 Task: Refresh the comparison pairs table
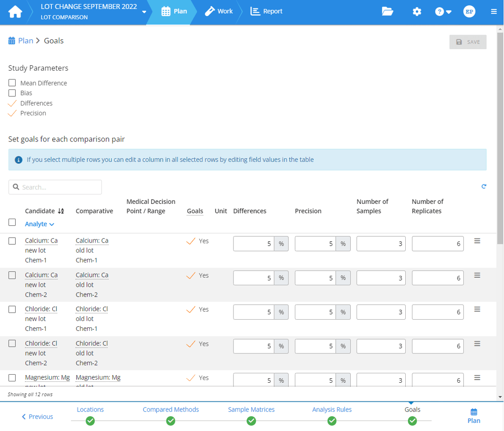pos(484,186)
